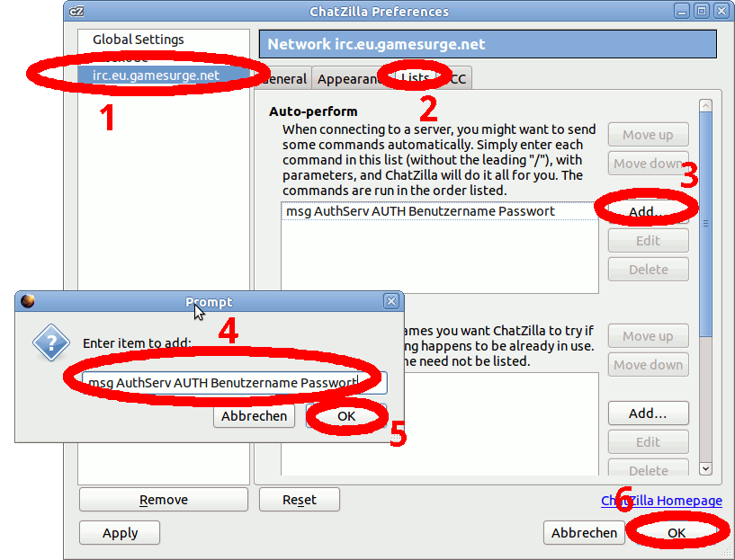
Task: Click OK in ChatZilla Preferences window
Action: click(x=676, y=533)
